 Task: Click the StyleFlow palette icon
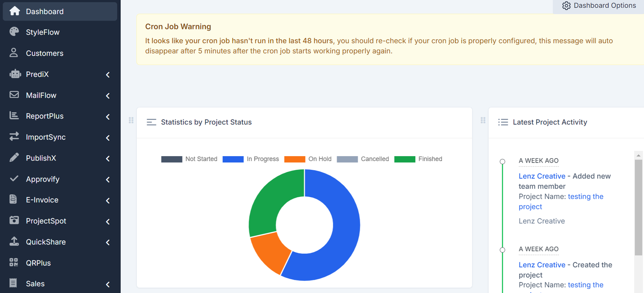point(14,32)
